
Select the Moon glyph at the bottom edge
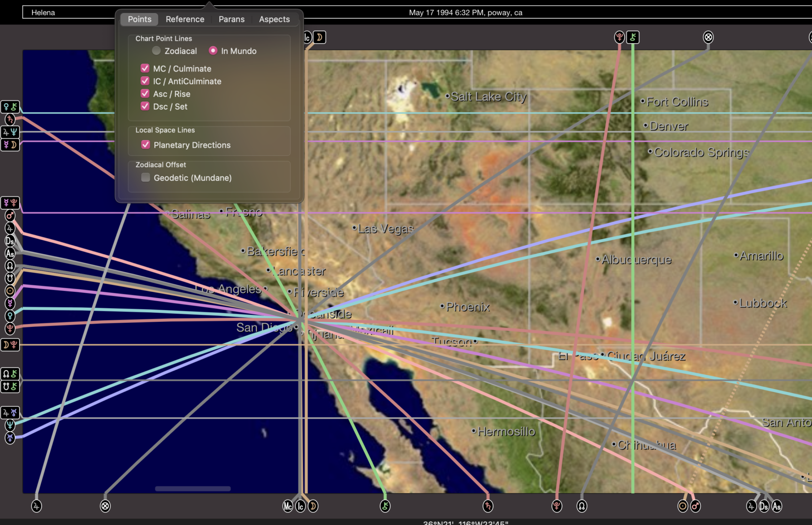click(x=313, y=506)
